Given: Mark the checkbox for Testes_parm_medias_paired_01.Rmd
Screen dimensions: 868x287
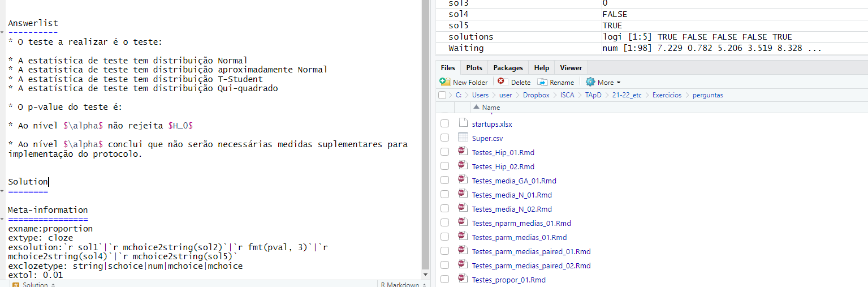Looking at the screenshot, I should (445, 251).
